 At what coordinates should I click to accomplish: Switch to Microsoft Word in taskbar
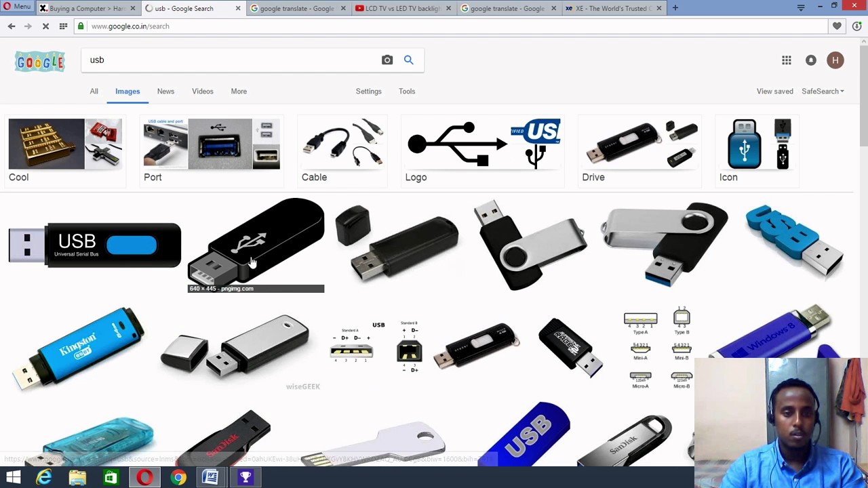pos(211,477)
